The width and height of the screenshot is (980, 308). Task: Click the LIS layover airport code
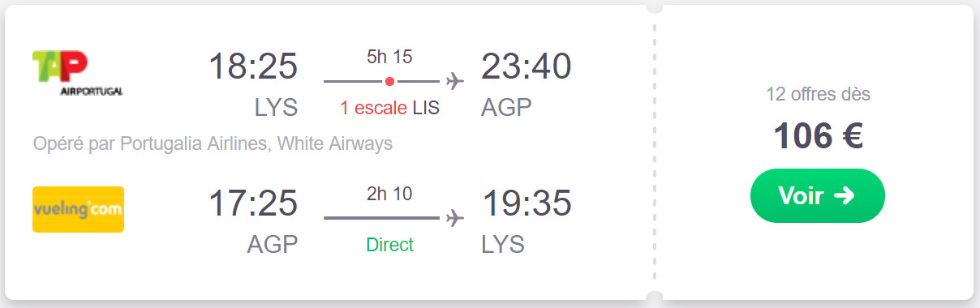coord(426,107)
